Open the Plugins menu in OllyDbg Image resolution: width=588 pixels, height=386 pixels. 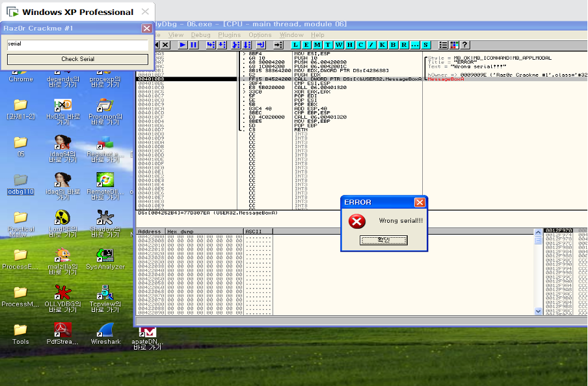(x=230, y=35)
